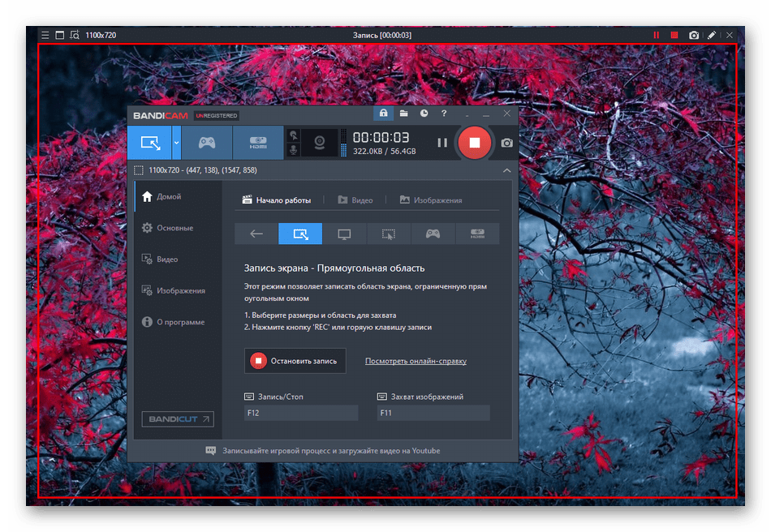Open the Изображения sidebar section
Viewport: 771px width, 532px height.
179,291
